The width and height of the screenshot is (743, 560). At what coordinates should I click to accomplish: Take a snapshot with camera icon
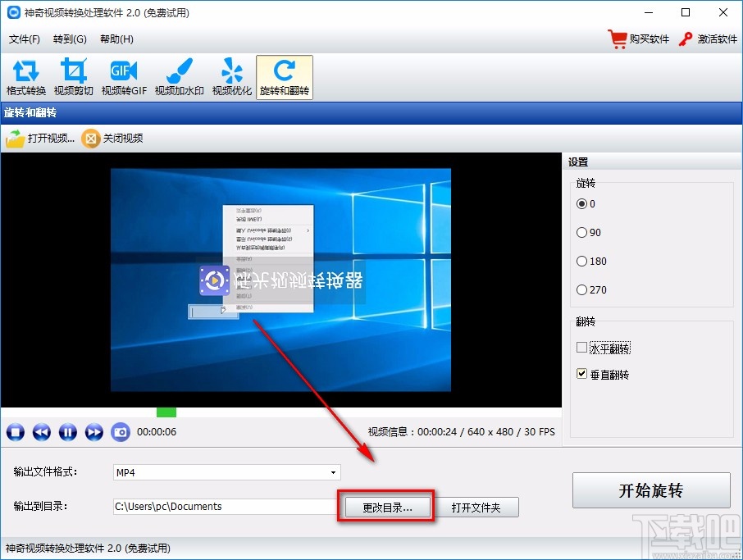point(121,432)
